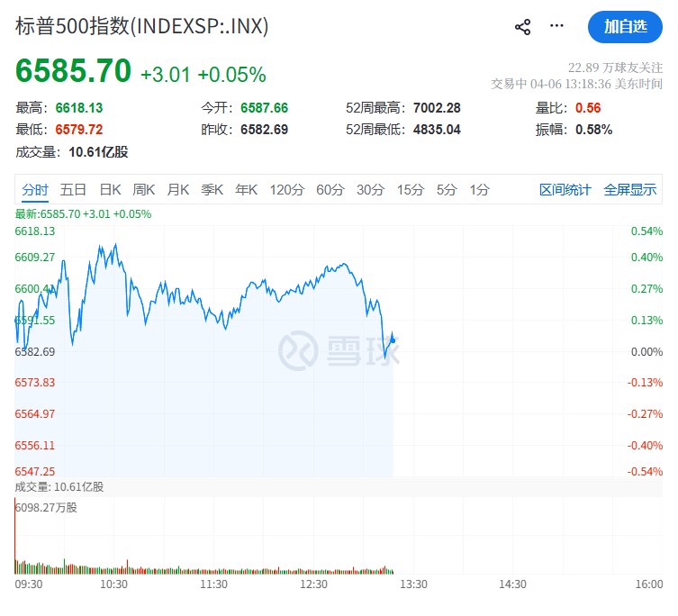Click 全屏显示 to view fullscreen
This screenshot has height=616, width=678.
pos(630,190)
